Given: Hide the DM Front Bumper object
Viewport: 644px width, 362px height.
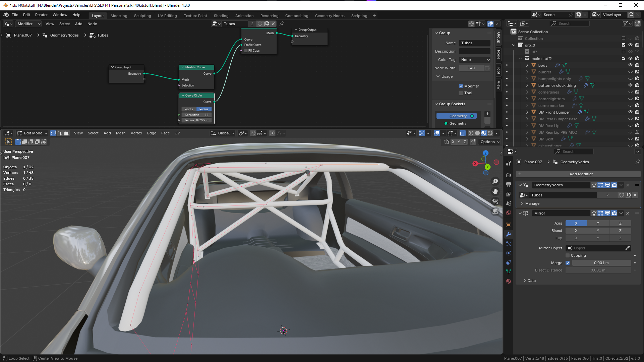Looking at the screenshot, I should (x=630, y=112).
